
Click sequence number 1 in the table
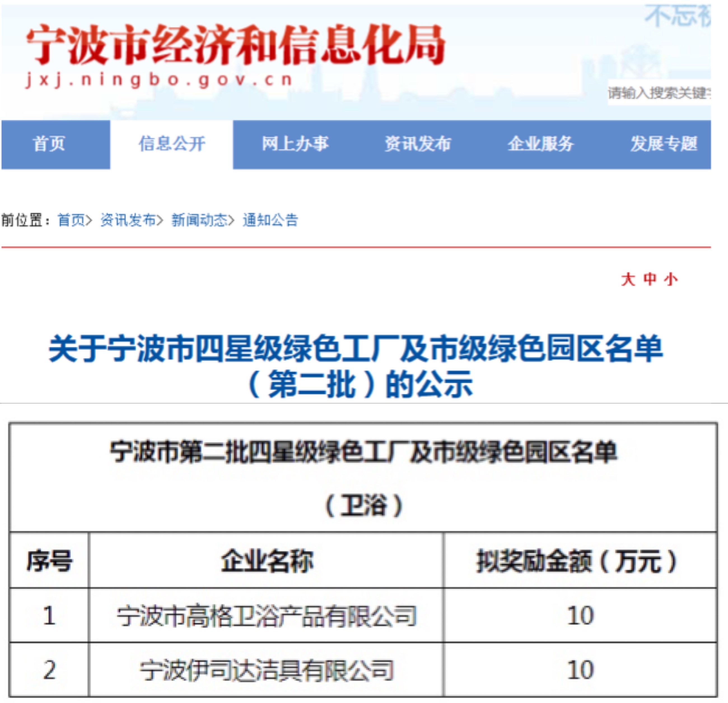49,616
